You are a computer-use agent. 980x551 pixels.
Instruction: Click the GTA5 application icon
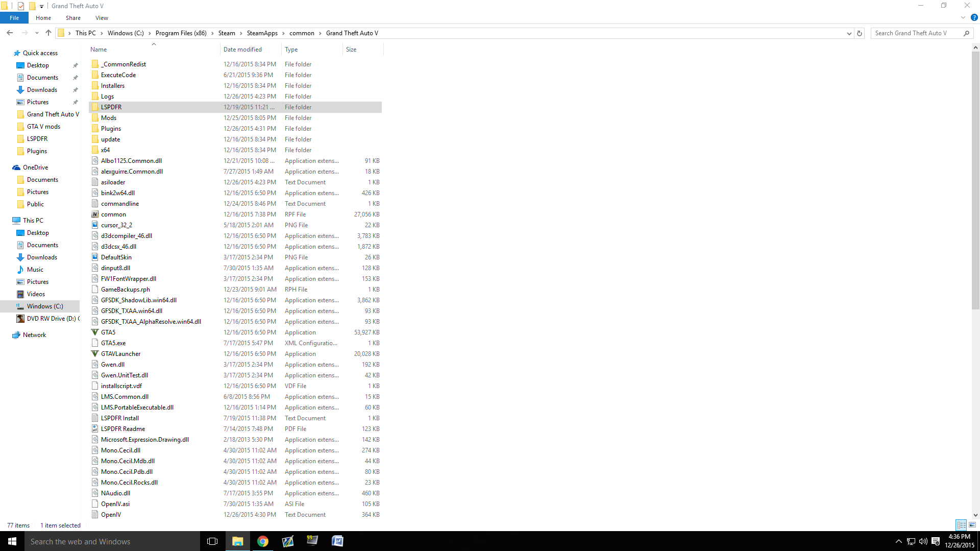pyautogui.click(x=95, y=332)
